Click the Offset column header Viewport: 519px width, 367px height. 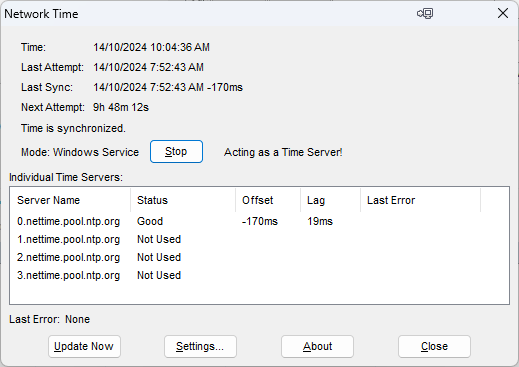pyautogui.click(x=268, y=200)
